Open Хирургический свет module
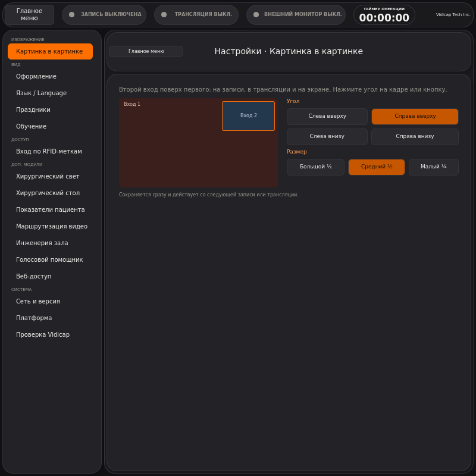Screen dimensions: 476x476 point(51,176)
